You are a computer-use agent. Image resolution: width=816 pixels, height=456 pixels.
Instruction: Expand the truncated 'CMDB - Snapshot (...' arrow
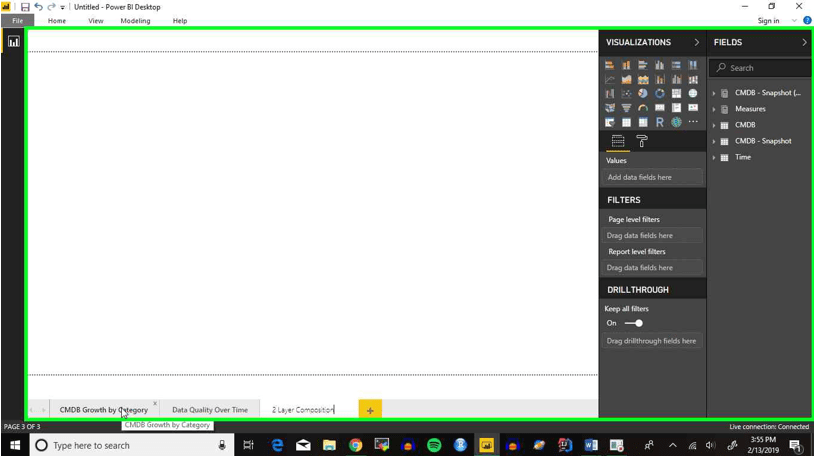[713, 93]
